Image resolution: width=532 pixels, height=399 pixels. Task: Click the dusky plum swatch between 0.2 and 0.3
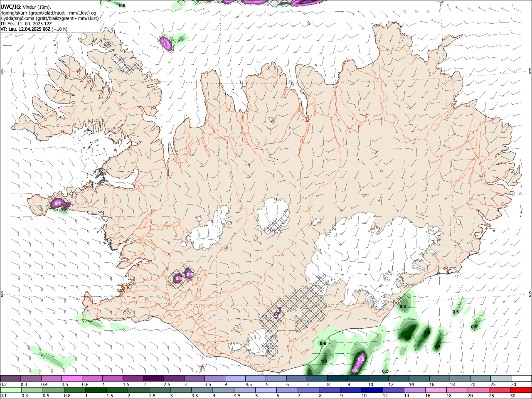10,378
